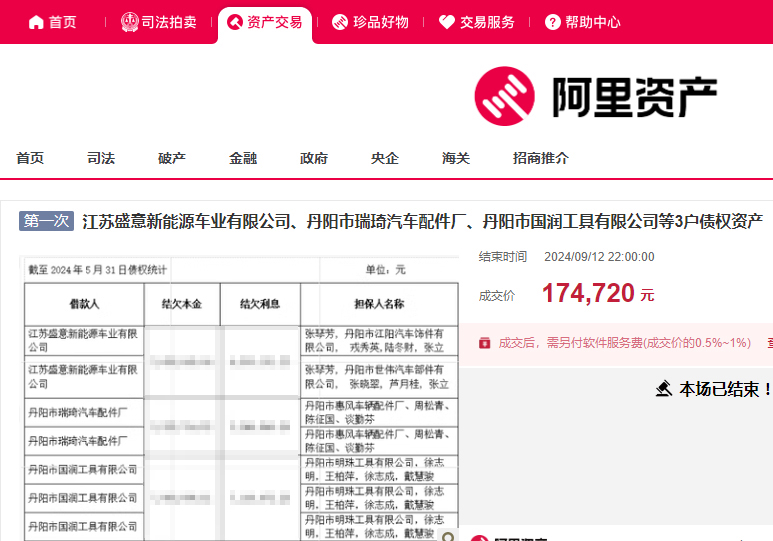This screenshot has height=541, width=773.
Task: Open the 破产 category menu
Action: (x=172, y=158)
